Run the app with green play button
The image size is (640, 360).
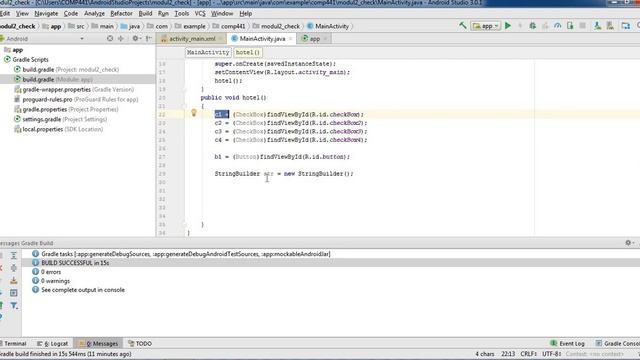508,26
